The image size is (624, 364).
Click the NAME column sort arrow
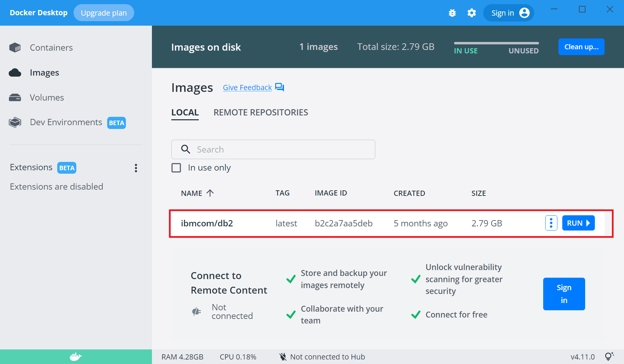point(210,193)
